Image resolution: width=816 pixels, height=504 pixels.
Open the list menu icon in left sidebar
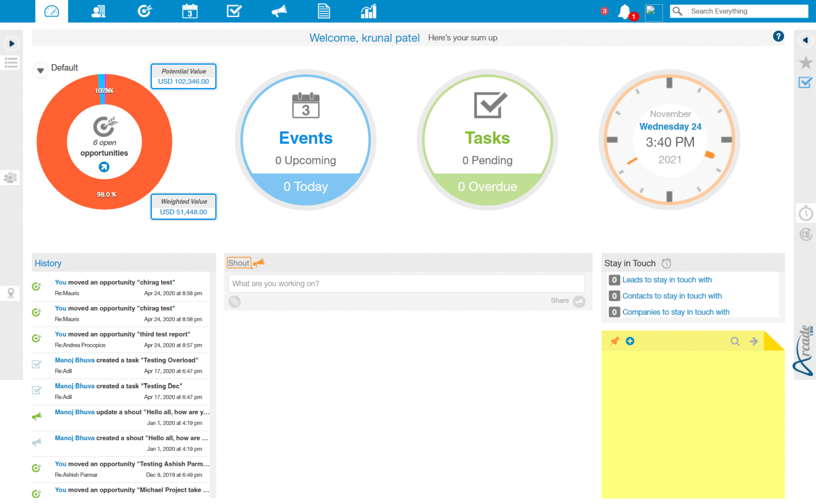(11, 63)
